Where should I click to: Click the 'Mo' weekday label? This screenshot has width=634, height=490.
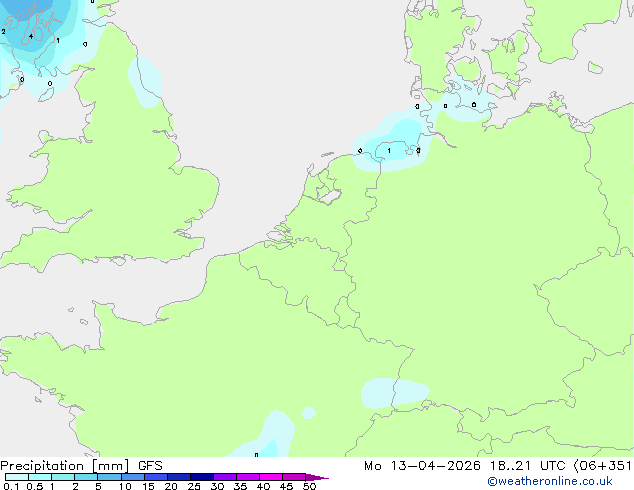point(372,466)
